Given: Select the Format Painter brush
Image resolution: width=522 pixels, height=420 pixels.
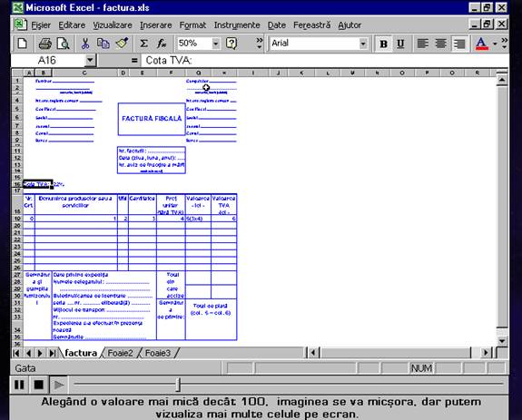Looking at the screenshot, I should [x=122, y=44].
